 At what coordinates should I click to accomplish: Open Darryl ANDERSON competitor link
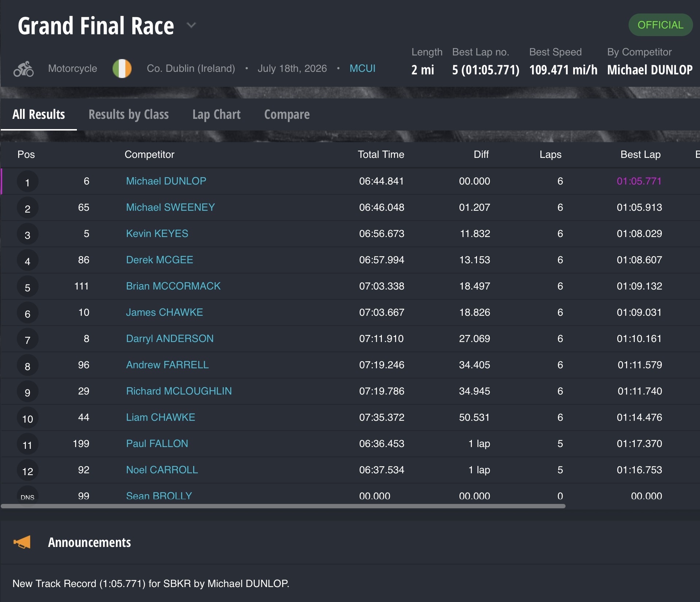point(170,338)
